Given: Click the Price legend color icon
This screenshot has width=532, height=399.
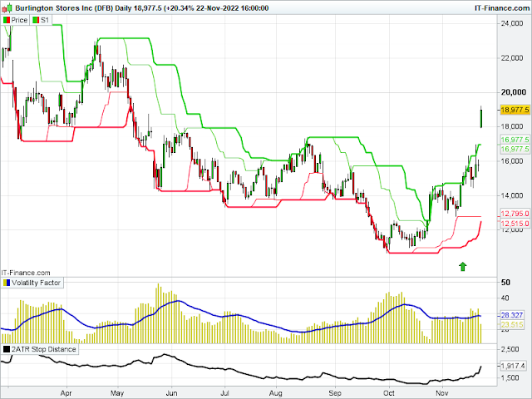Looking at the screenshot, I should coord(7,20).
